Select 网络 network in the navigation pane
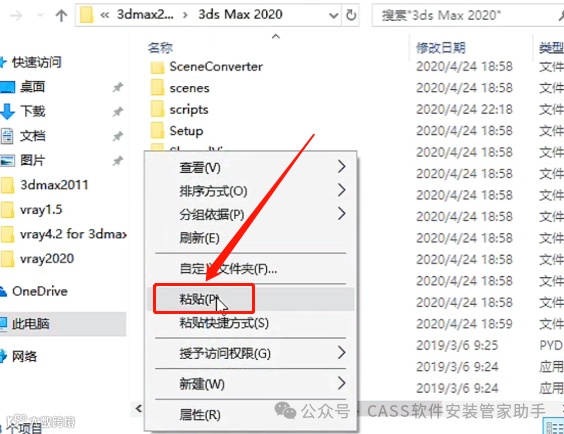 click(x=24, y=356)
